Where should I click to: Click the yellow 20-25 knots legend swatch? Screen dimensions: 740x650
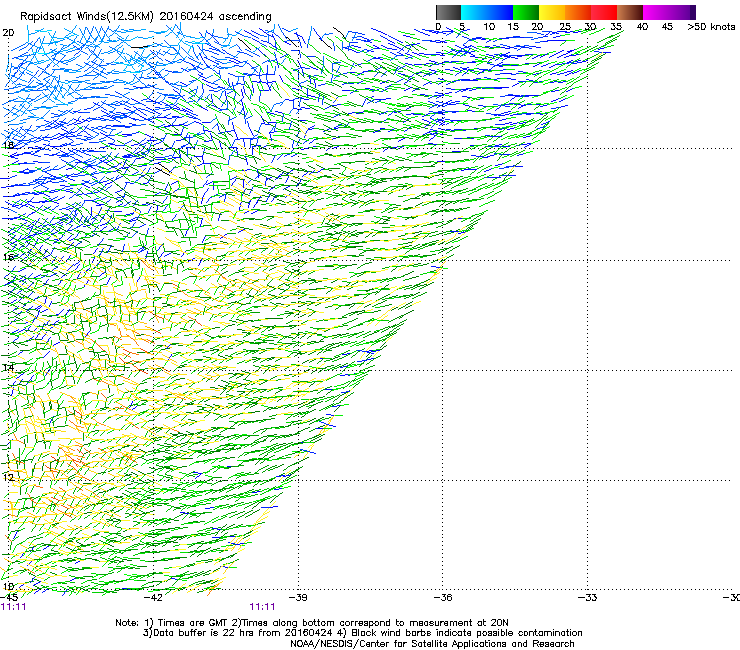point(552,12)
